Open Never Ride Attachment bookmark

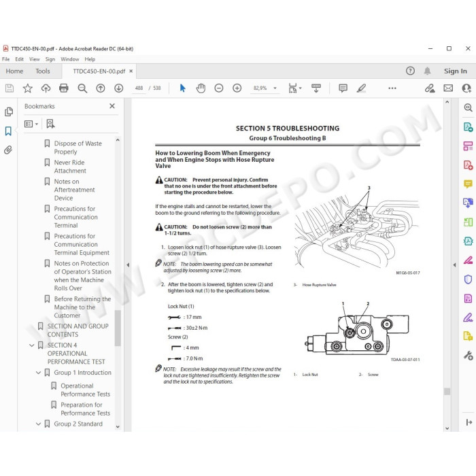(70, 167)
